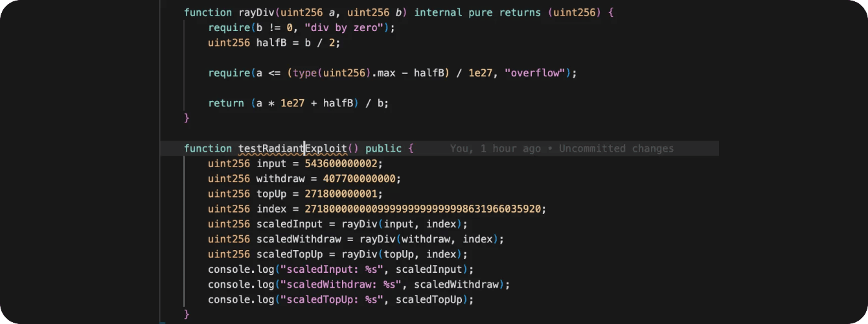Click the "scaledInput: %s" string
868x324 pixels.
click(x=332, y=269)
